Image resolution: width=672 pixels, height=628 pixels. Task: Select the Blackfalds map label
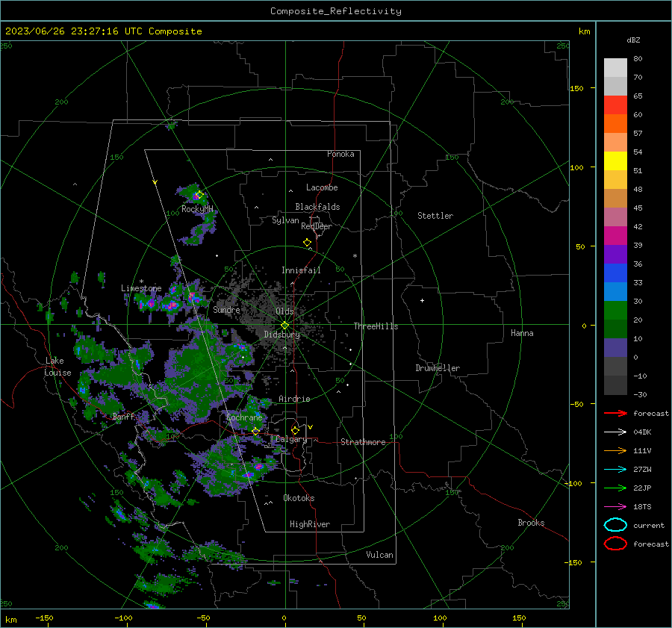coord(317,207)
